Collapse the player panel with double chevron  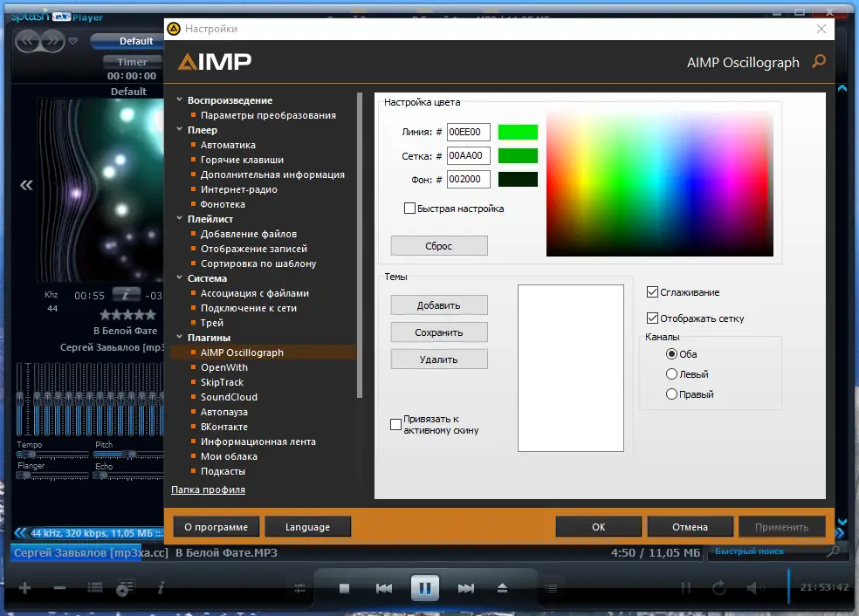coord(26,185)
